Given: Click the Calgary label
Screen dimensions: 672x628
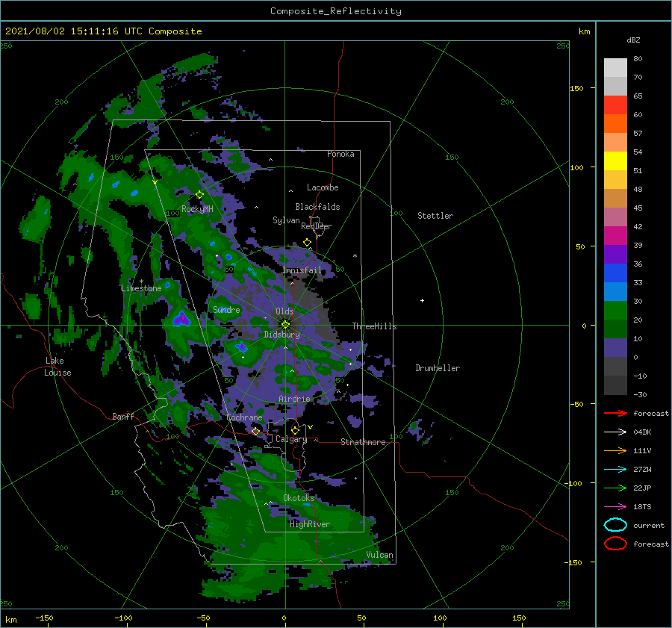Looking at the screenshot, I should point(291,439).
